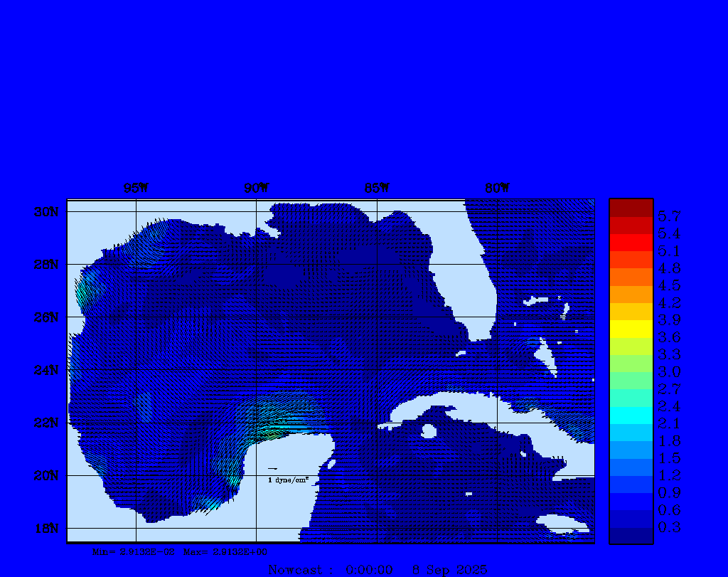This screenshot has width=728, height=577.
Task: Select the 24N latitude label
Action: [45, 370]
